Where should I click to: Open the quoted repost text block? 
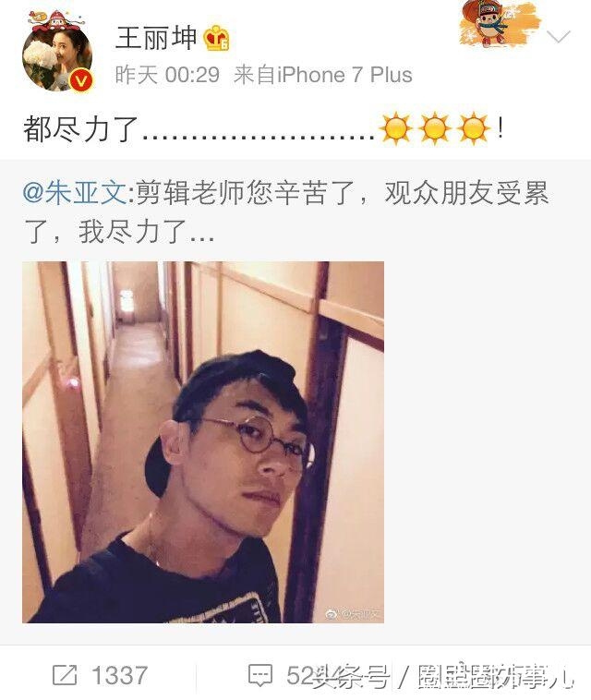click(x=285, y=212)
